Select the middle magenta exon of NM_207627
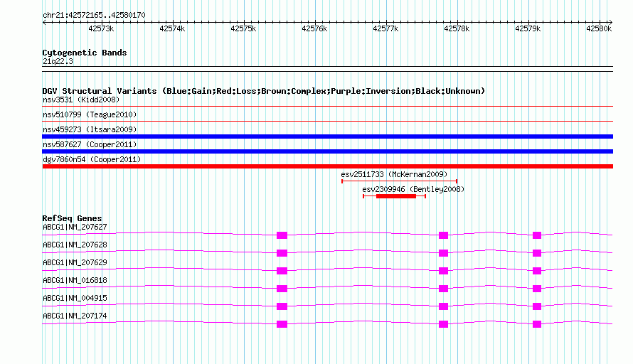This screenshot has width=633, height=364. coord(443,235)
